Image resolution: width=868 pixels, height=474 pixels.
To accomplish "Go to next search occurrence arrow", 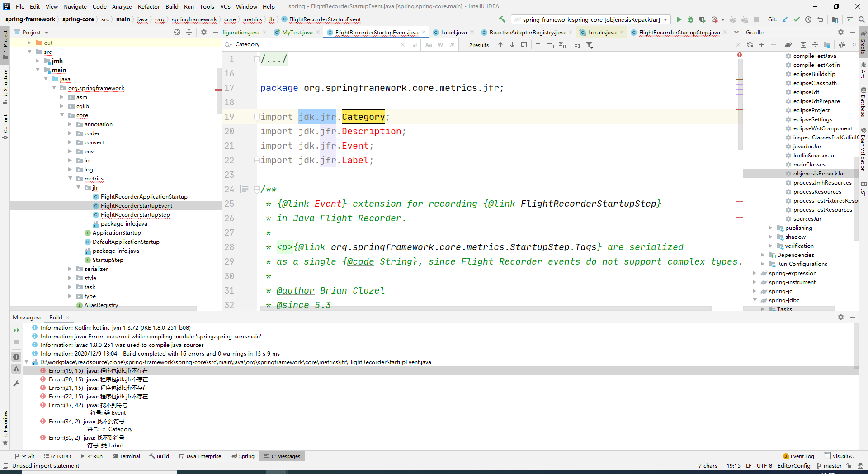I will pos(512,45).
